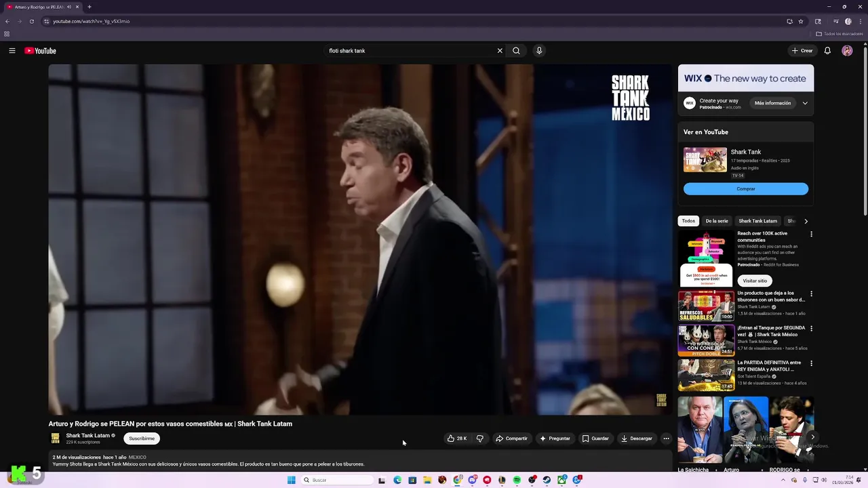The height and width of the screenshot is (488, 868).
Task: Click the browser back arrow
Action: point(7,21)
